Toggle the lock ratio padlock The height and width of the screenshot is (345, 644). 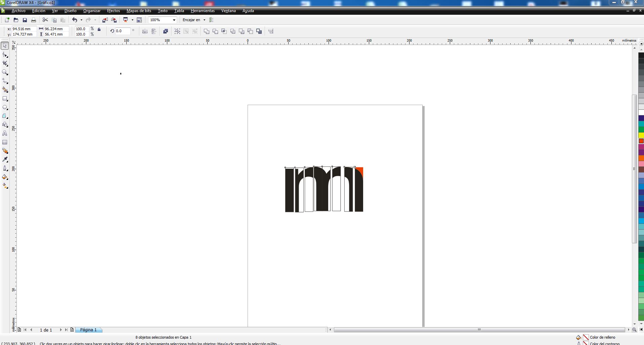pyautogui.click(x=99, y=30)
